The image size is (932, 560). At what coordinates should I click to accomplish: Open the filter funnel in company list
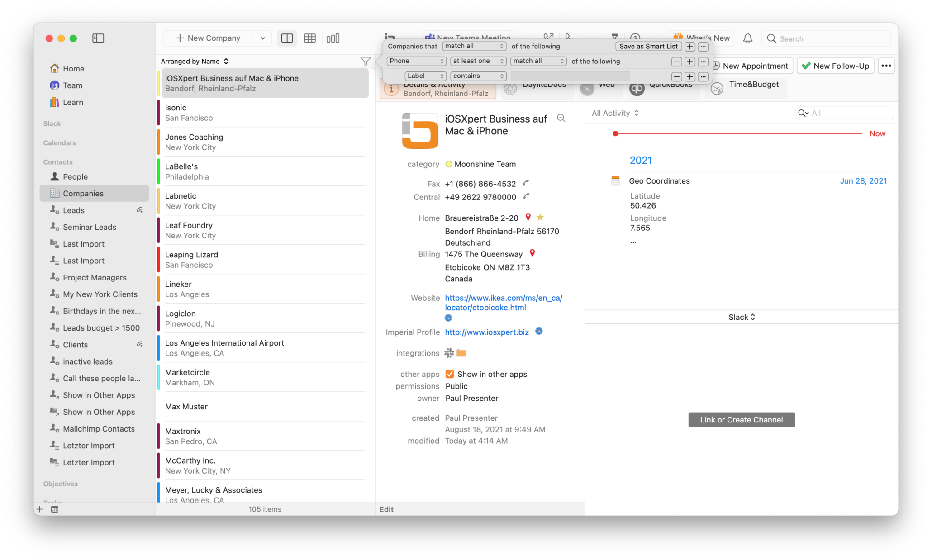coord(366,62)
